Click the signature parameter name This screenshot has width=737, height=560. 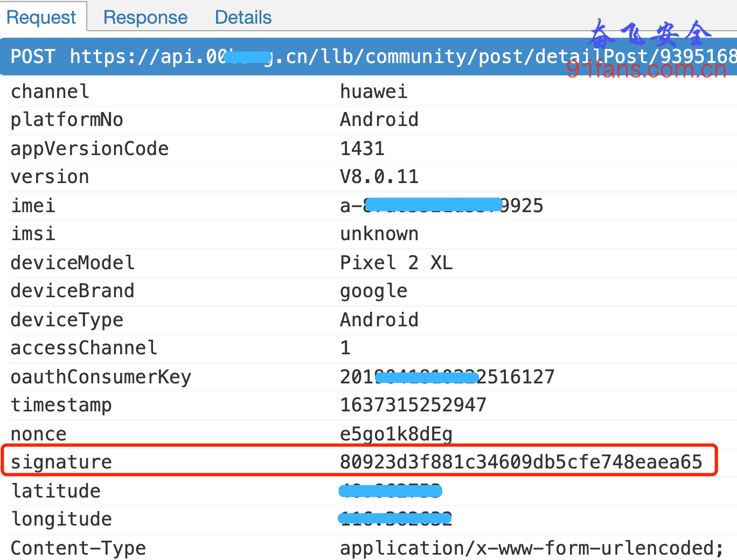61,462
